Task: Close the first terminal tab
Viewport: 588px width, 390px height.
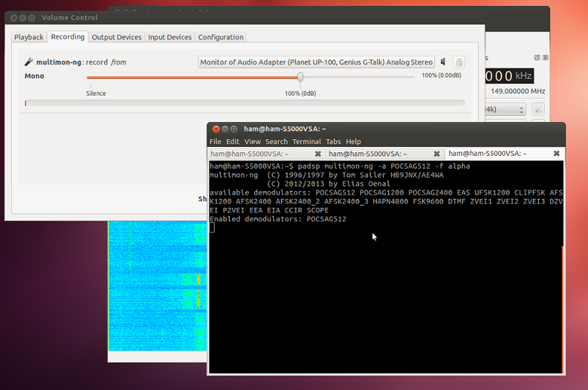Action: point(318,154)
